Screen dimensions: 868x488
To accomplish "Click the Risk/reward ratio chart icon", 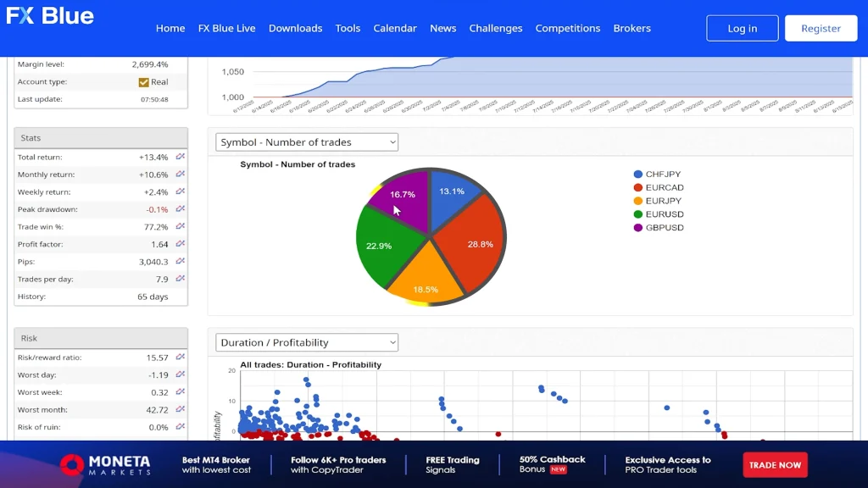I will (180, 358).
